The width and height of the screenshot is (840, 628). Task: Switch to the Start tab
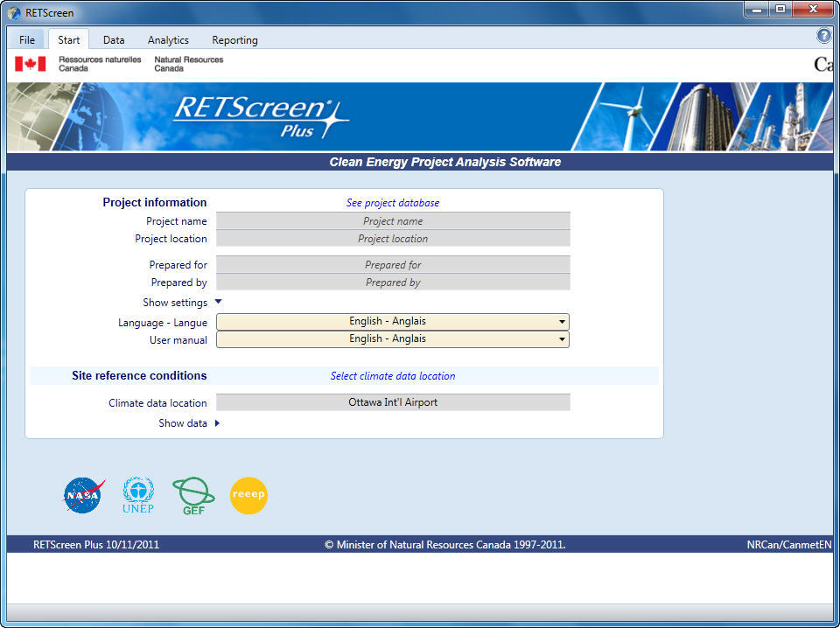[x=68, y=39]
